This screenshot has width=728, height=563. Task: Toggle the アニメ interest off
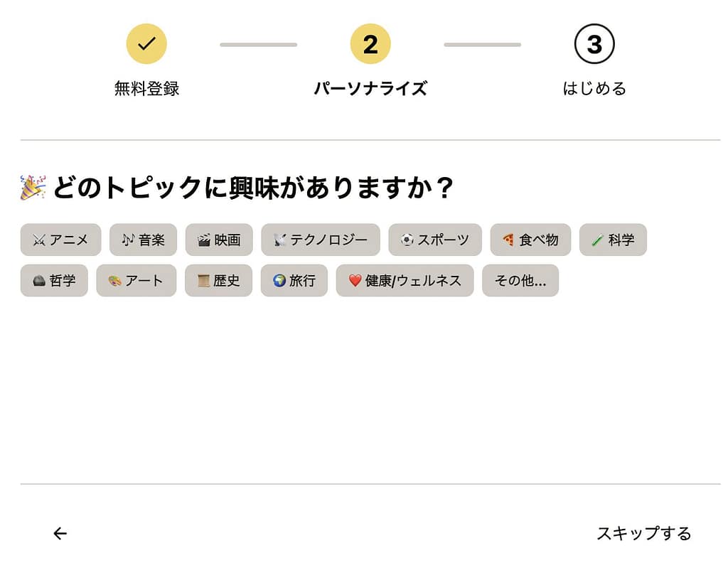(60, 240)
